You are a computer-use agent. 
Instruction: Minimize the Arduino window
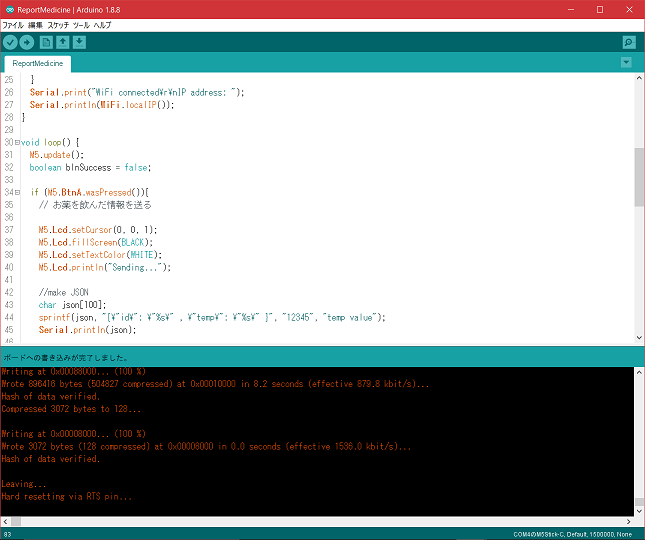pyautogui.click(x=571, y=9)
